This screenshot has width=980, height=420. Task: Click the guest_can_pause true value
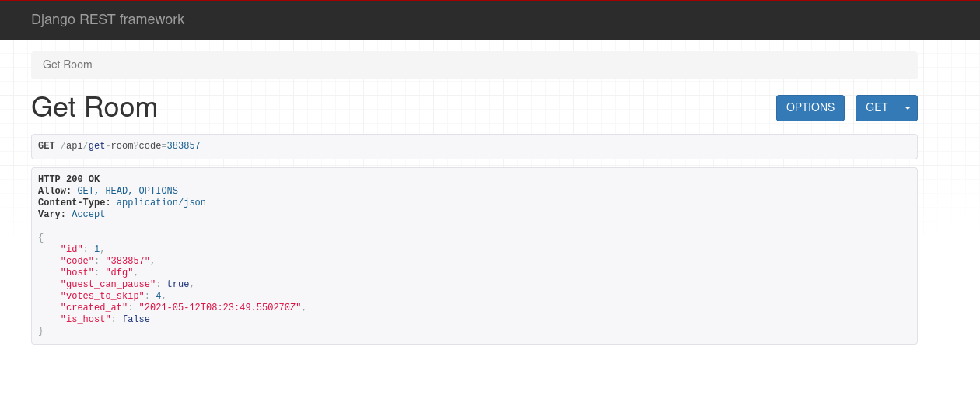point(178,285)
